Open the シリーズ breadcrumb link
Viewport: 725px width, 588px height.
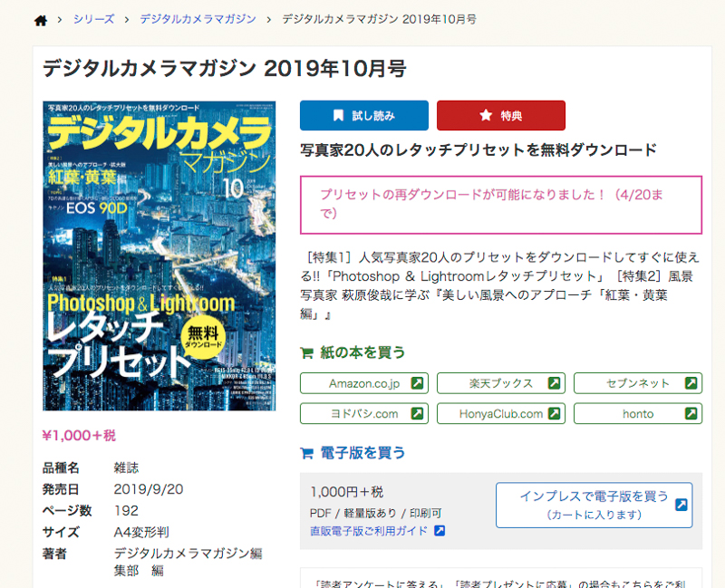coord(94,19)
